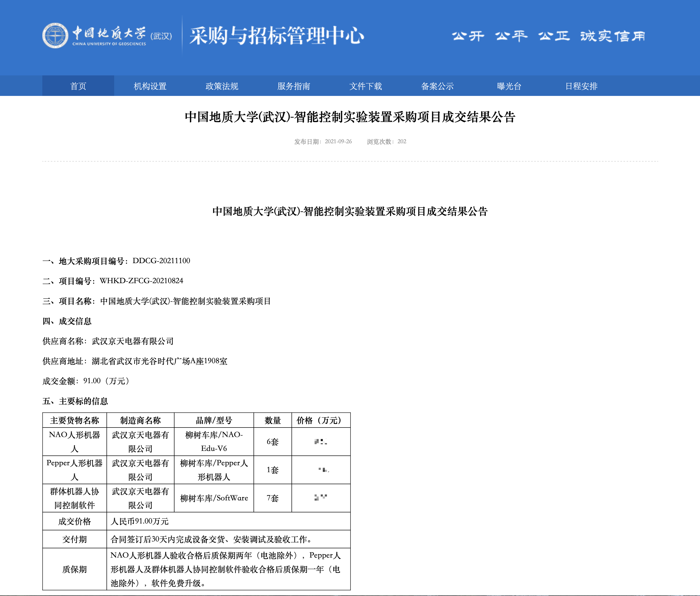The height and width of the screenshot is (596, 700).
Task: Click the China University of Geosciences logo emblem
Action: 55,35
